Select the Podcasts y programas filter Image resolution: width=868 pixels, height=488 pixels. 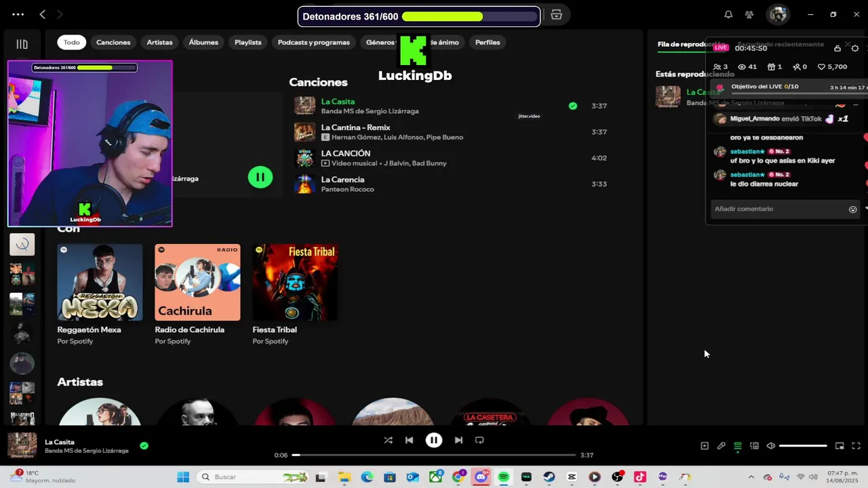point(313,42)
